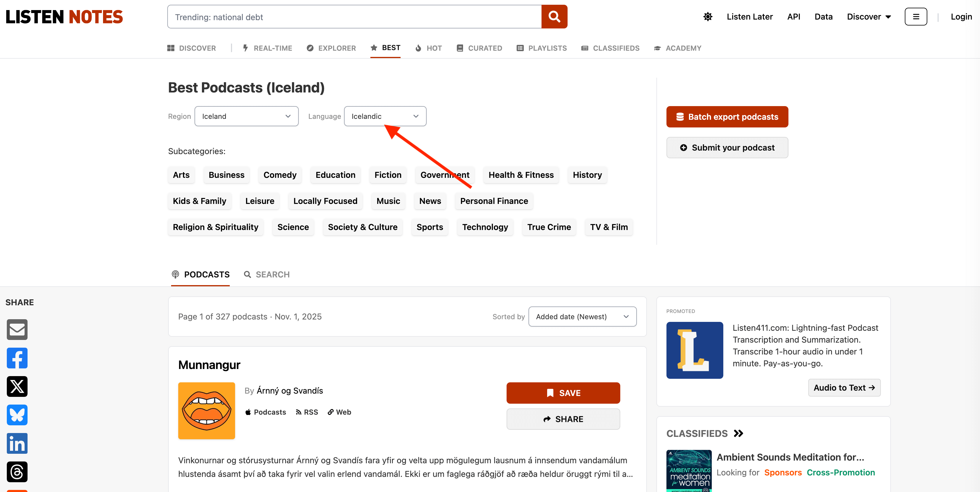This screenshot has height=492, width=980.
Task: Select the True Crime subcategory
Action: click(x=549, y=227)
